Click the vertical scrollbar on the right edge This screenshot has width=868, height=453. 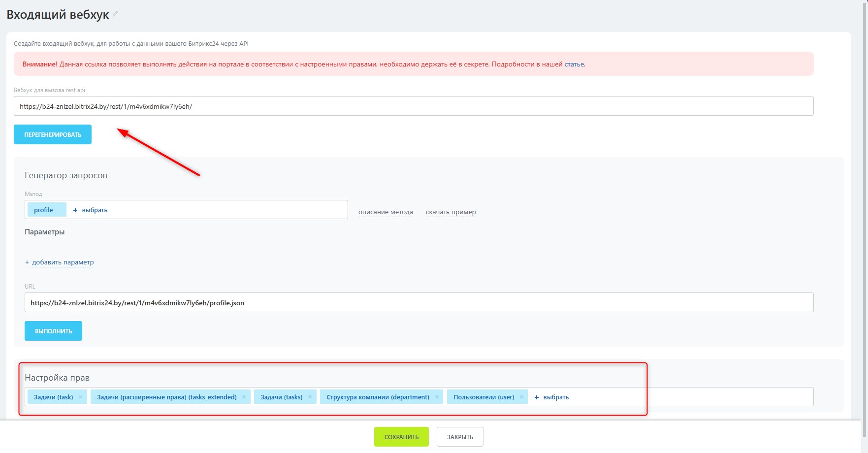865,197
